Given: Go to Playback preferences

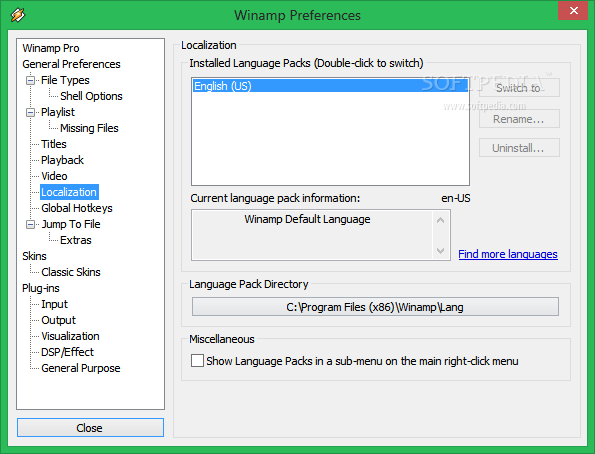Looking at the screenshot, I should click(62, 160).
